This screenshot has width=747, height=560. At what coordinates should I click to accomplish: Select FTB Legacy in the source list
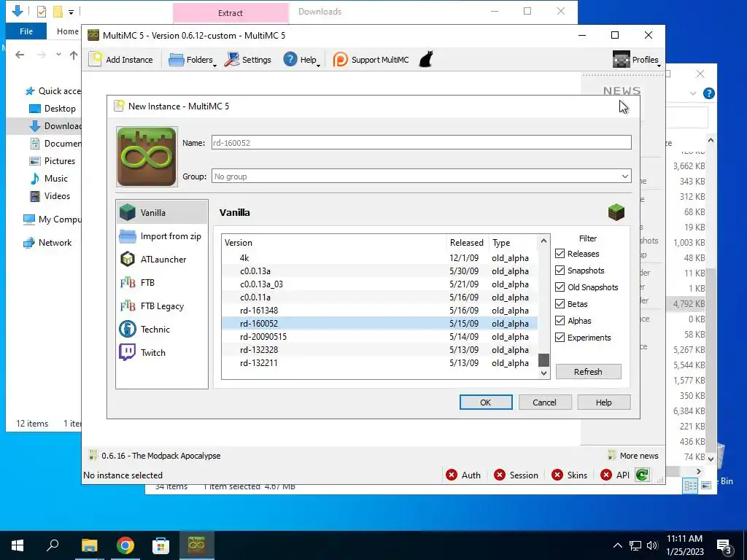(x=162, y=306)
